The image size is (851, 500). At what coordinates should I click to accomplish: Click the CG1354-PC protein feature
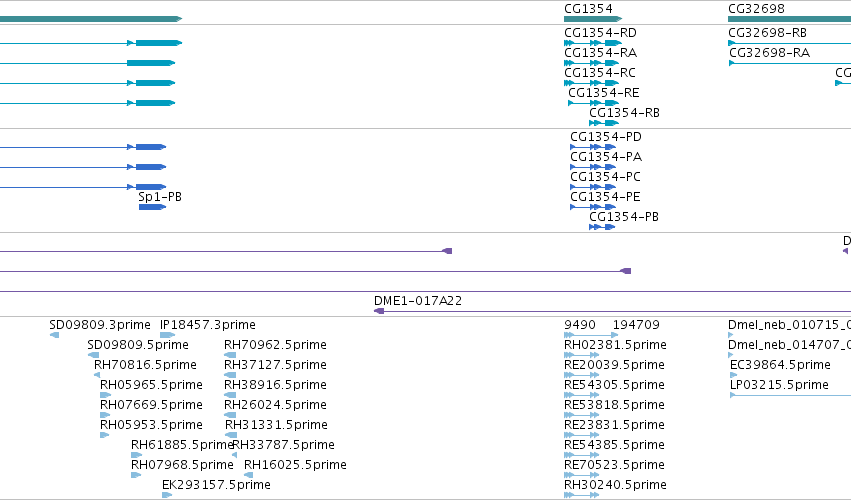pos(593,187)
